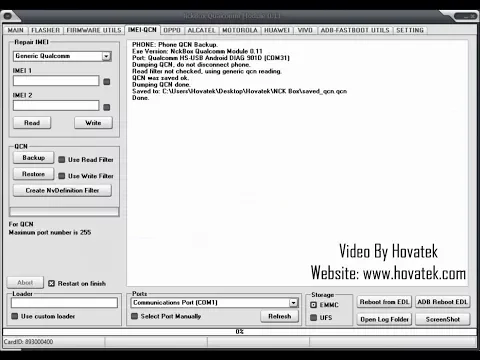Viewport: 480px width, 360px height.
Task: Open the ADB-FASTBOOT UTILS tab
Action: coord(355,30)
